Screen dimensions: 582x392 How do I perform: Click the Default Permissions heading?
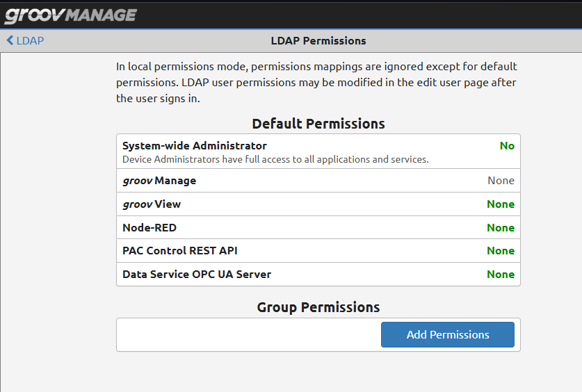(x=318, y=124)
